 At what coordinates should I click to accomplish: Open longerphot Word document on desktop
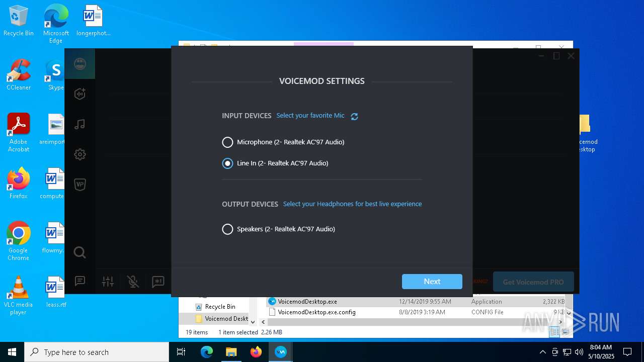click(93, 21)
